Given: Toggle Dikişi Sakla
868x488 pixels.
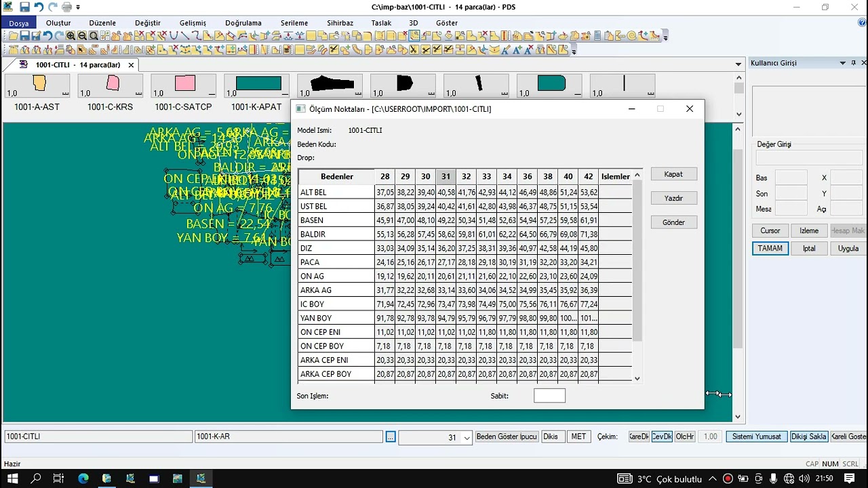Looking at the screenshot, I should point(808,437).
